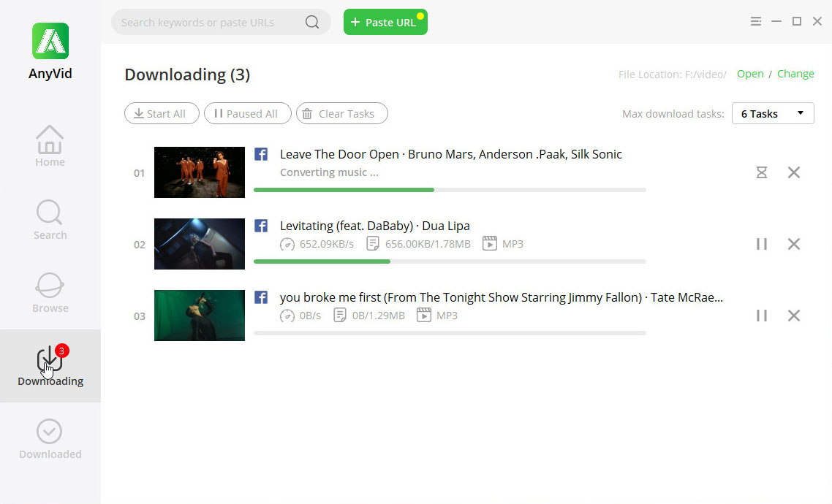Click file size icon beside 0B/1.29MB
Screen dimensions: 832x504
click(x=339, y=316)
